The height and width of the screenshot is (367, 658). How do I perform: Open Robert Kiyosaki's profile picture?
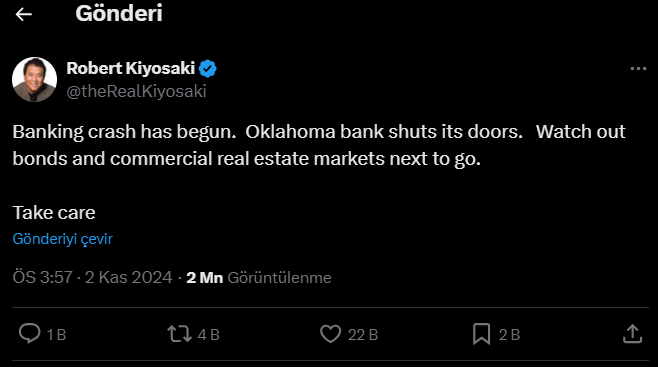[x=34, y=79]
